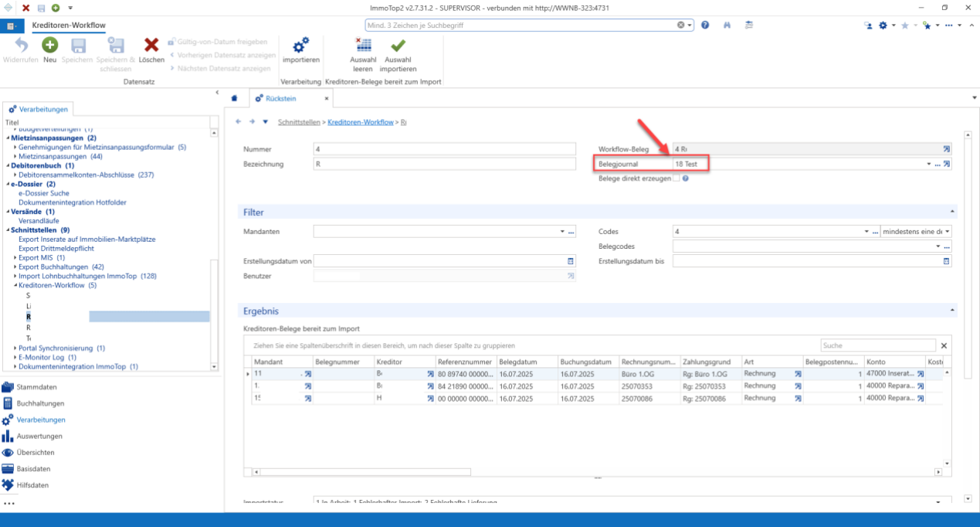Enable Belege direkt erzeugen checkbox
Screen dimensions: 980x527
click(676, 178)
